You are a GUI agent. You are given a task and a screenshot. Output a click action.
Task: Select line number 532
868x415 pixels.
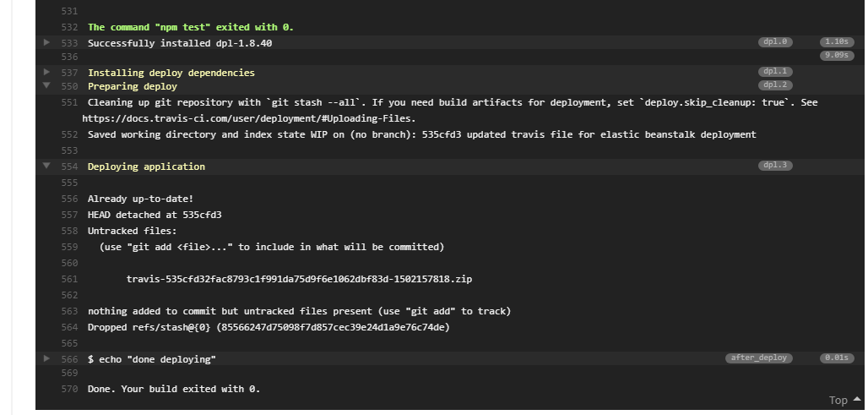tap(70, 27)
